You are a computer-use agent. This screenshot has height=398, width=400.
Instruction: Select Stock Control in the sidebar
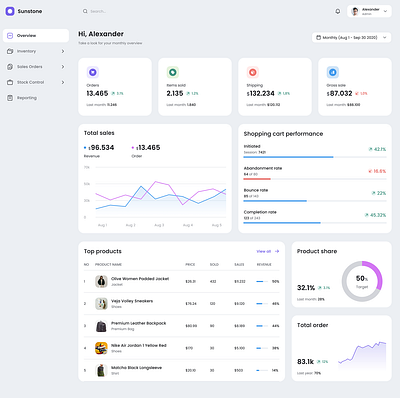tap(36, 82)
